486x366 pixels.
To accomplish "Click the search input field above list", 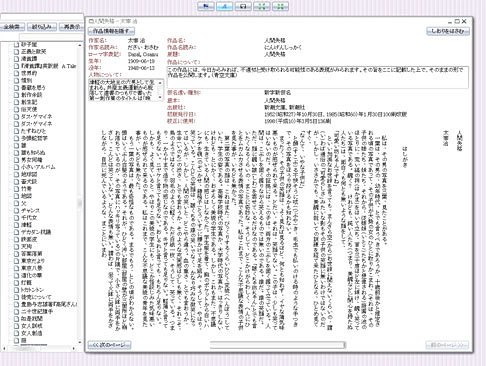I will point(42,17).
